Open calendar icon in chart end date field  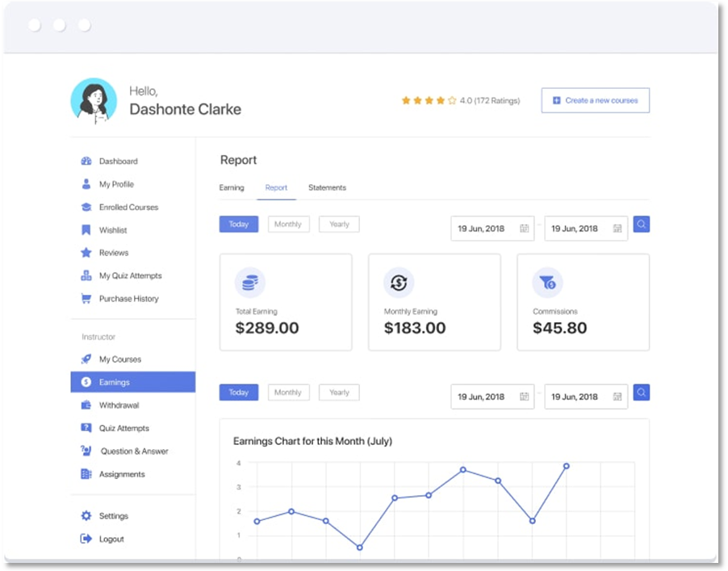point(617,397)
